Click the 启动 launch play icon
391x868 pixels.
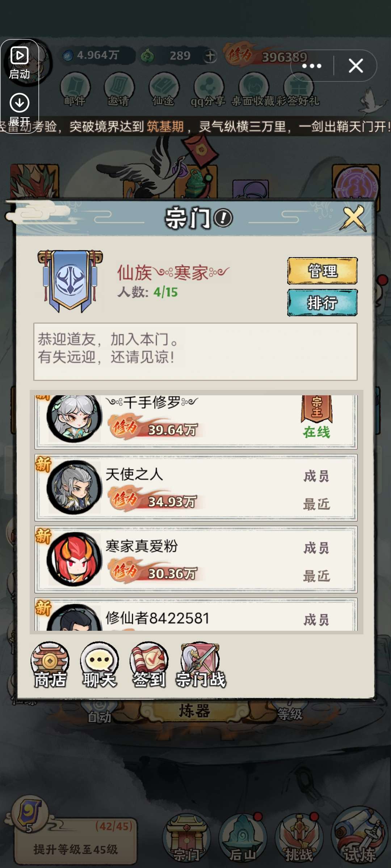pos(20,63)
